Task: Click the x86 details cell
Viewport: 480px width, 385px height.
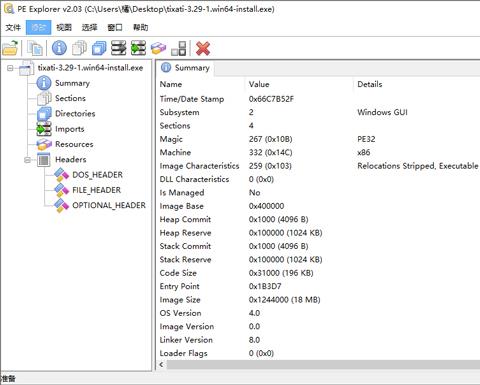Action: tap(363, 152)
